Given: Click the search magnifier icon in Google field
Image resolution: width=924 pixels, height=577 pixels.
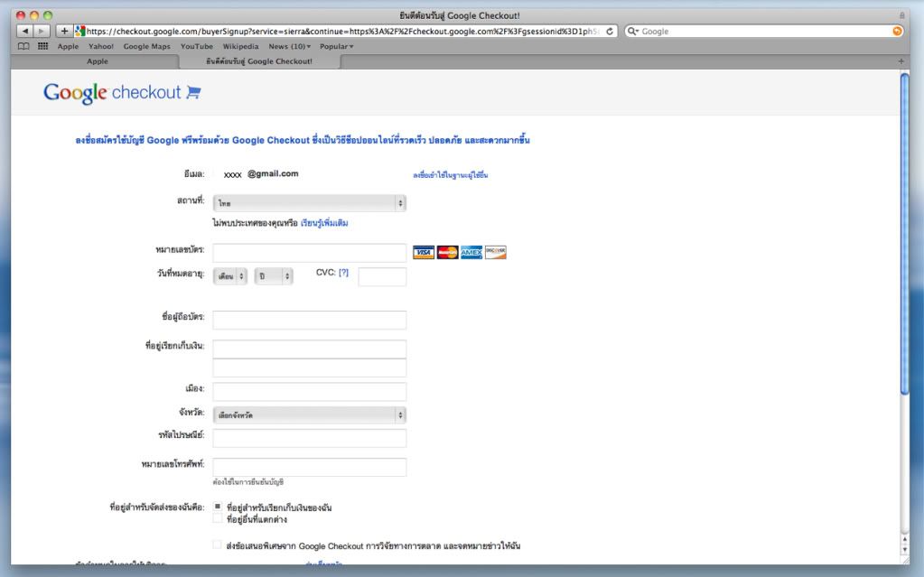Looking at the screenshot, I should coord(632,32).
